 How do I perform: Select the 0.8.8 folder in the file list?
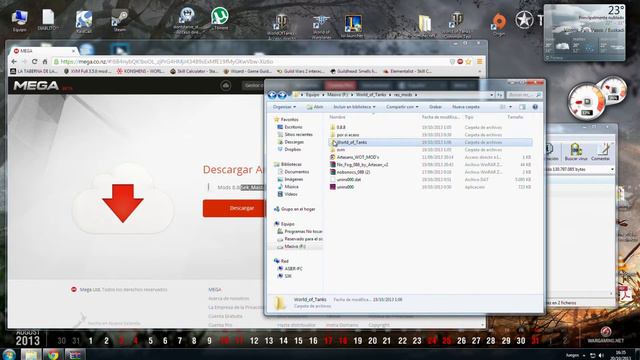[x=431, y=127]
